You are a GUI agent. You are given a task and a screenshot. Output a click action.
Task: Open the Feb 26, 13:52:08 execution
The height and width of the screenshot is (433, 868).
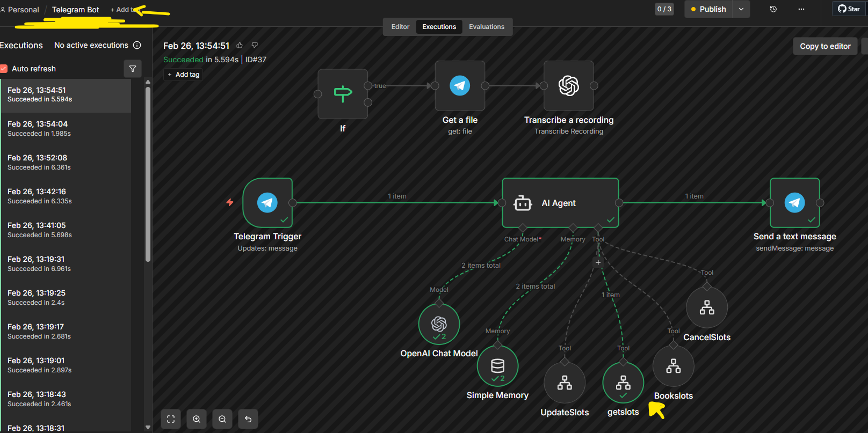[x=66, y=162]
